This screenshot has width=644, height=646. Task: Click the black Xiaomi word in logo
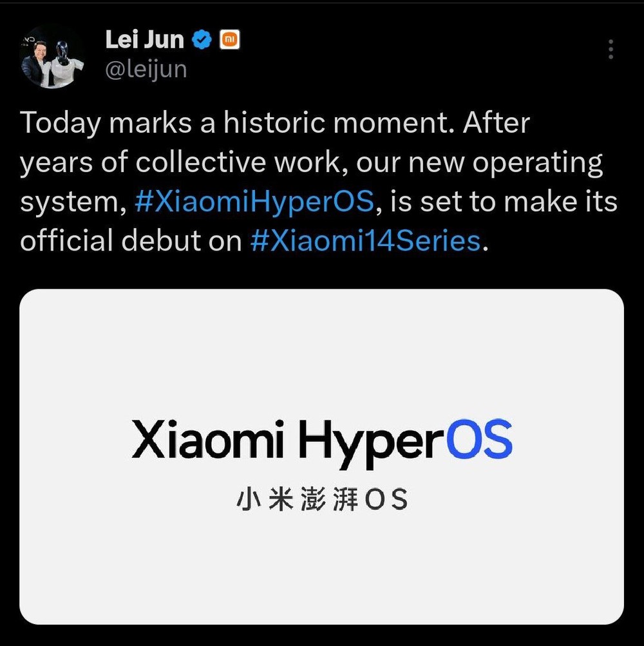[208, 439]
